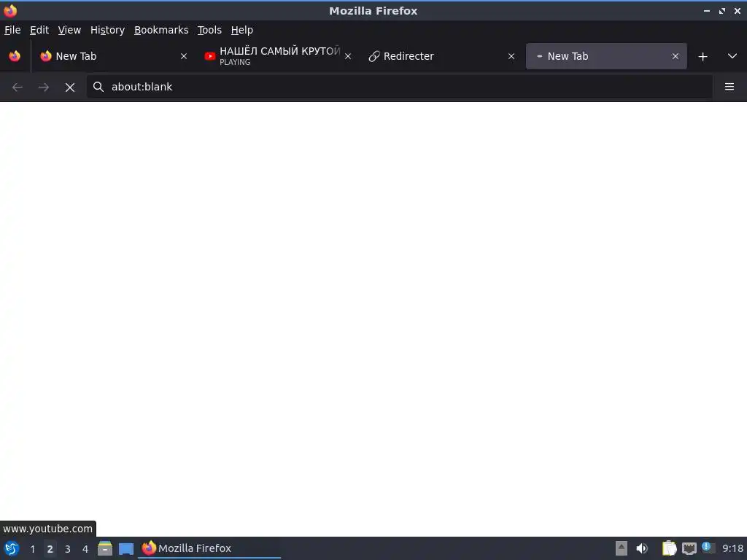The image size is (747, 560).
Task: Switch to the first New Tab
Action: click(115, 56)
